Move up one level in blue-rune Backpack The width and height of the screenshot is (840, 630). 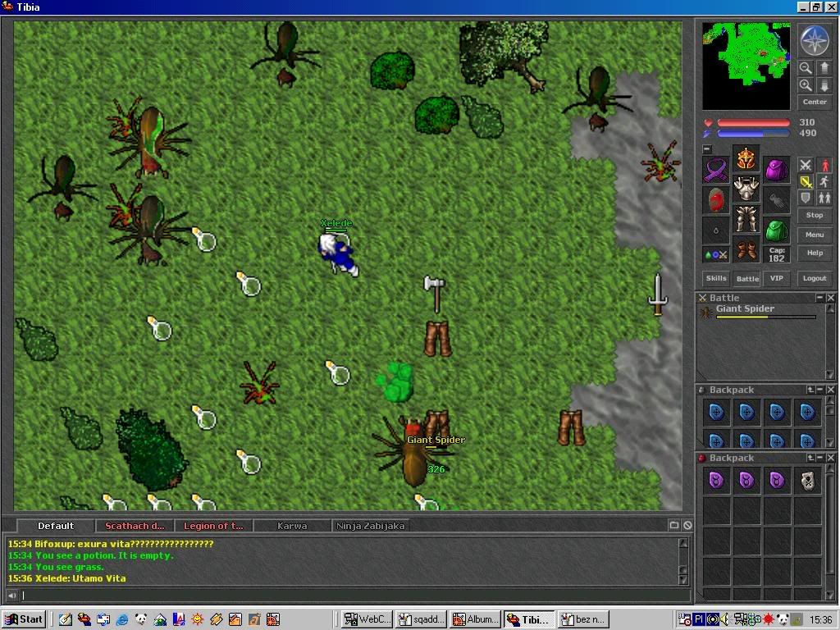click(x=810, y=390)
